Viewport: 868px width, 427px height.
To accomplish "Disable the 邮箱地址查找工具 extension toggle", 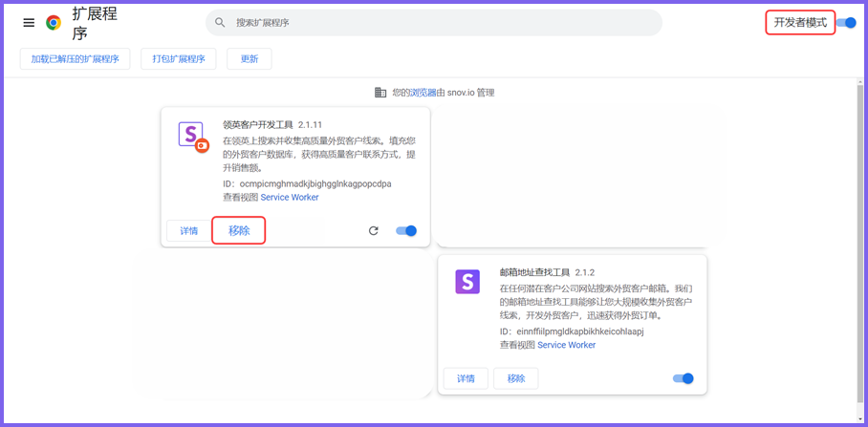I will tap(684, 378).
